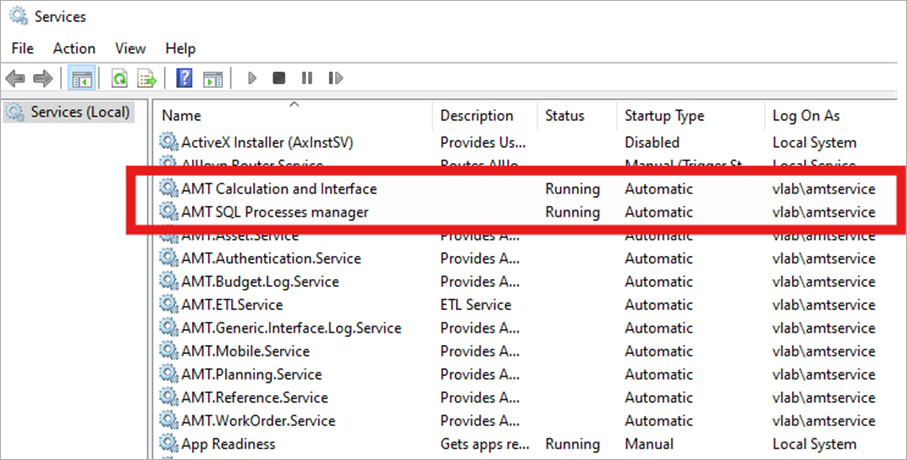Click the Pause Service icon
Screen dimensions: 907x460
307,78
